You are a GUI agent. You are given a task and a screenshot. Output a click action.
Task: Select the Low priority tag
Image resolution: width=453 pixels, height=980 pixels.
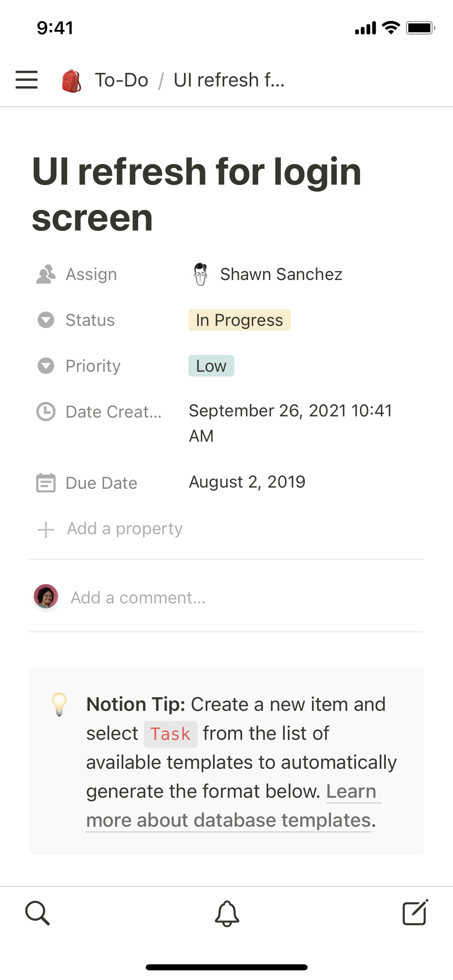pyautogui.click(x=211, y=366)
